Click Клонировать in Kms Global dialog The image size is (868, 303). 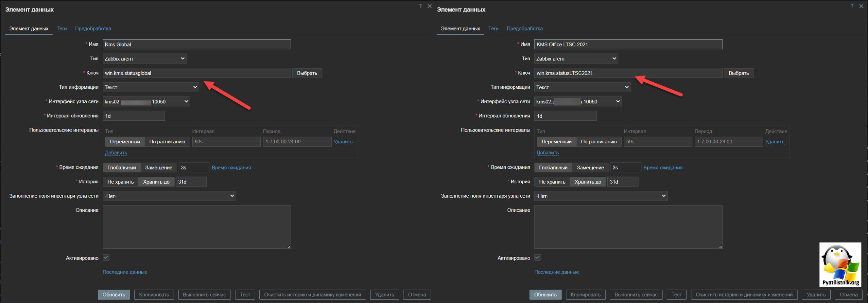[x=154, y=295]
